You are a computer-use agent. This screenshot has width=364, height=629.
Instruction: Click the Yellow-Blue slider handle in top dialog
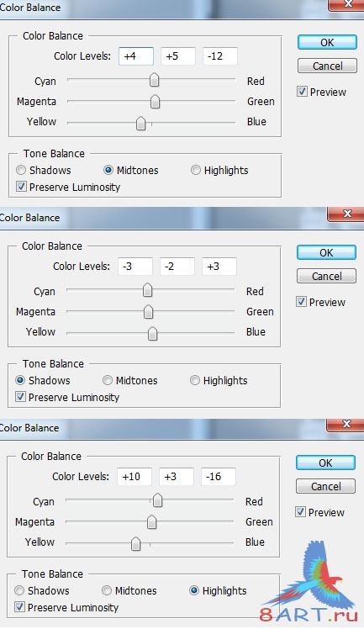click(x=140, y=123)
